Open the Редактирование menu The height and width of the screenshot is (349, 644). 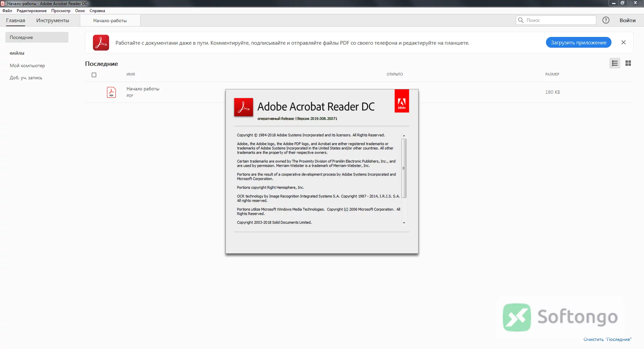coord(32,11)
